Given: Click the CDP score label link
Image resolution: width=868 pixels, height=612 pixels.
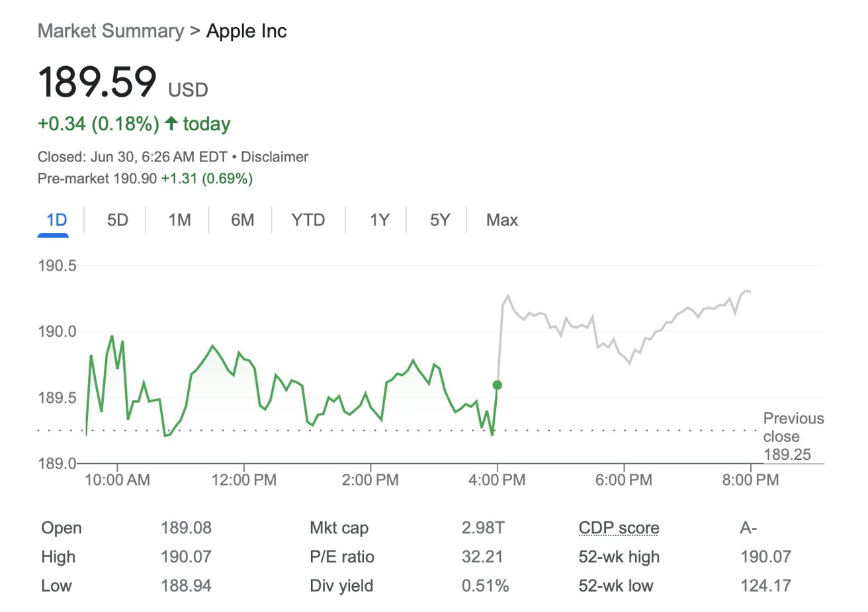Looking at the screenshot, I should (x=619, y=528).
